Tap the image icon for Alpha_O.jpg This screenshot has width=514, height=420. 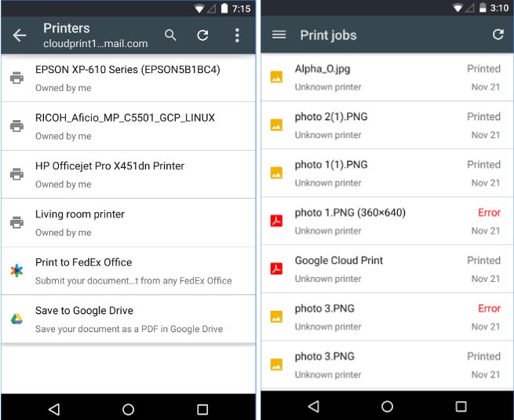276,78
